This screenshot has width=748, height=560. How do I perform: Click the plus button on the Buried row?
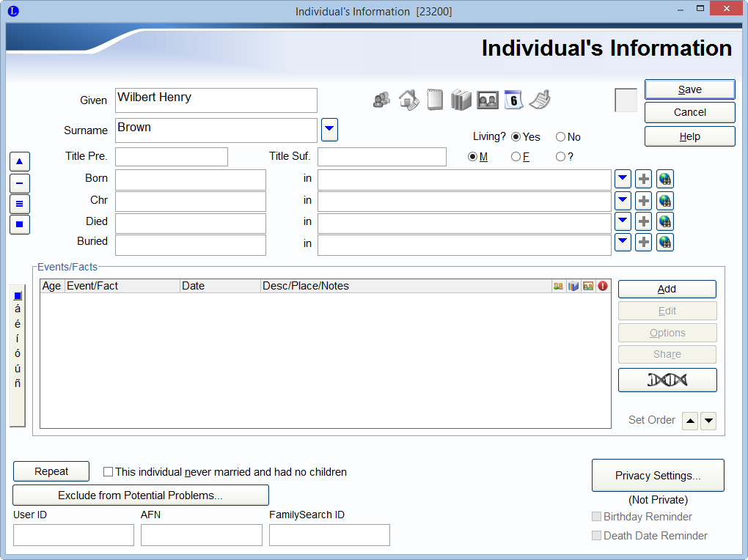point(644,243)
